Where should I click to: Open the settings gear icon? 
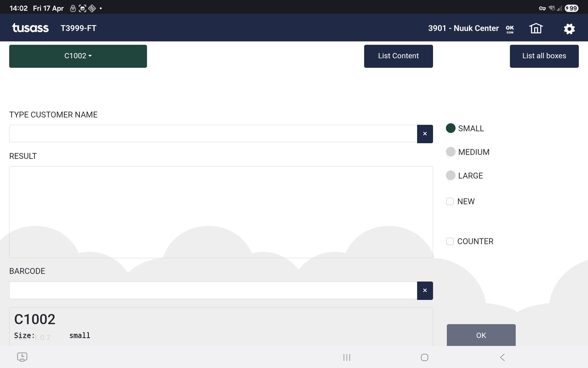coord(569,28)
